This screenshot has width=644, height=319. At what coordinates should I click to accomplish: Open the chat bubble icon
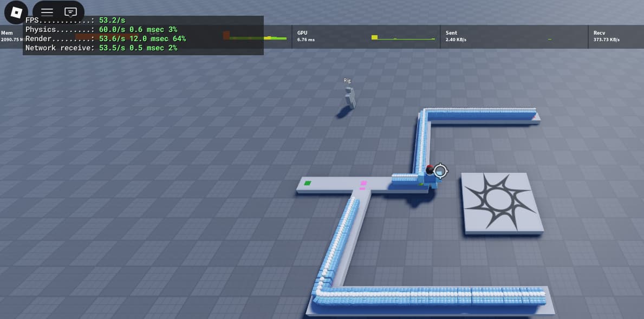coord(70,12)
